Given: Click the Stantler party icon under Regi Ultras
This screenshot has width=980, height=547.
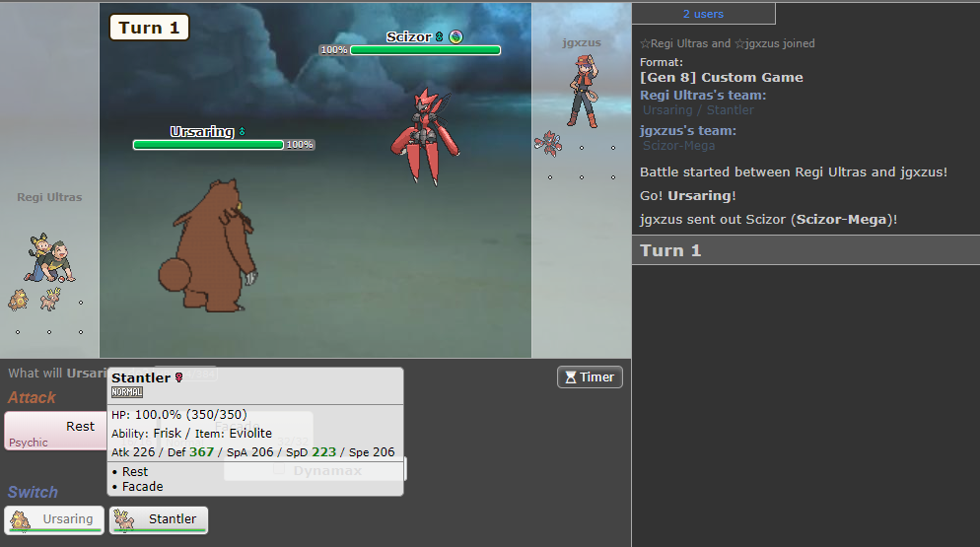Looking at the screenshot, I should pos(50,298).
